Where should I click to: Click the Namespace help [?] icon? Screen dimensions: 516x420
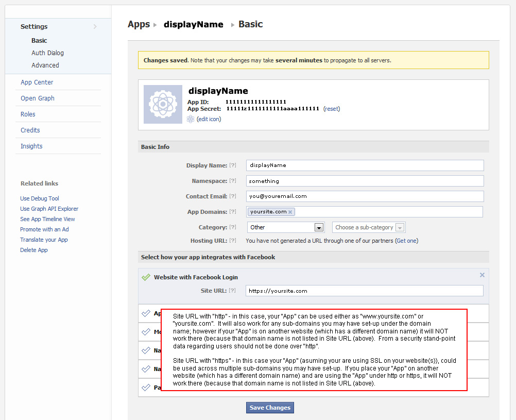tap(233, 180)
